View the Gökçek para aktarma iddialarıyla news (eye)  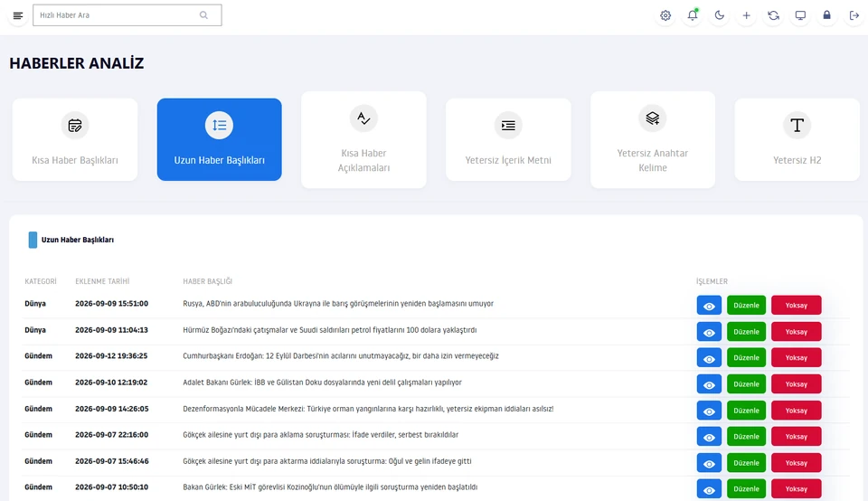[709, 463]
